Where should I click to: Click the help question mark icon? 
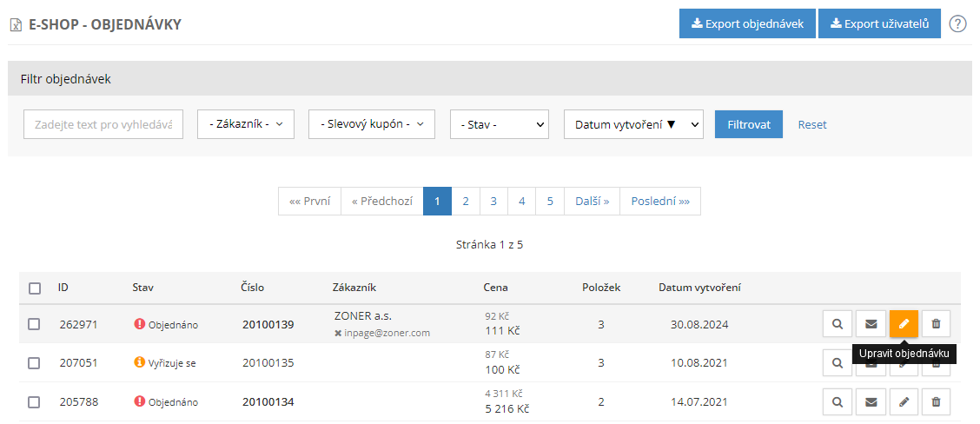[957, 23]
